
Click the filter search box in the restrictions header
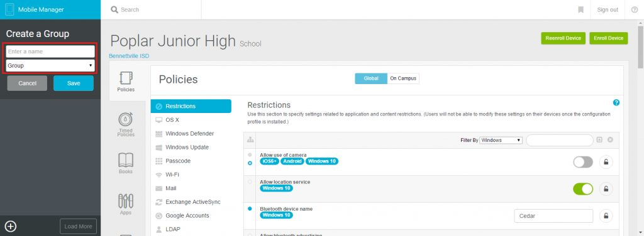(x=559, y=140)
